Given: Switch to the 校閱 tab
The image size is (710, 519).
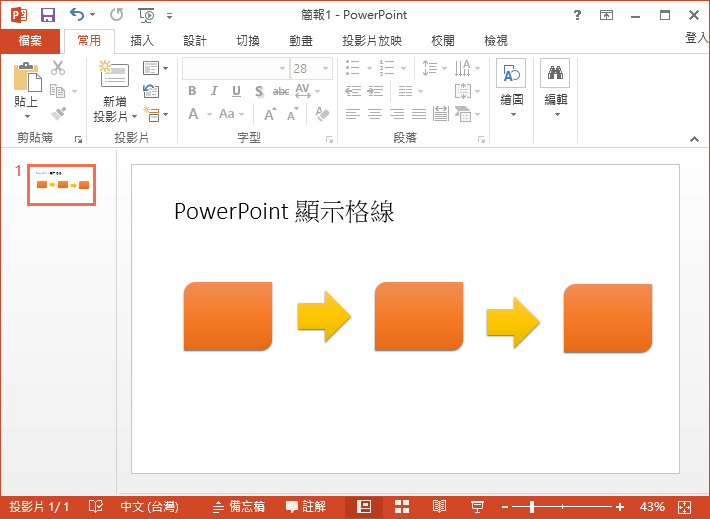Looking at the screenshot, I should pos(443,41).
